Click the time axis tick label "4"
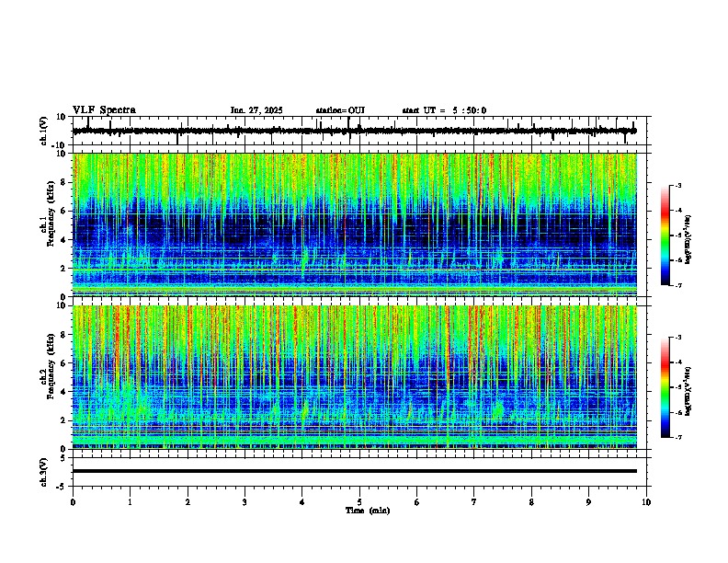Image resolution: width=728 pixels, height=563 pixels. point(302,502)
